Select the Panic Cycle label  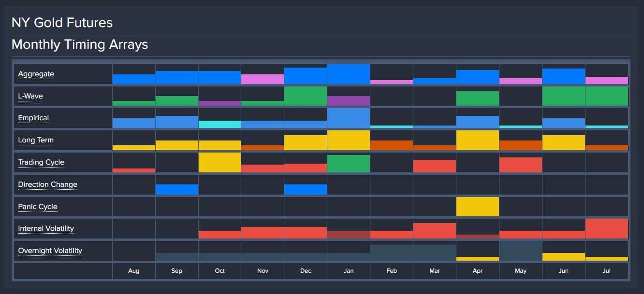[38, 207]
